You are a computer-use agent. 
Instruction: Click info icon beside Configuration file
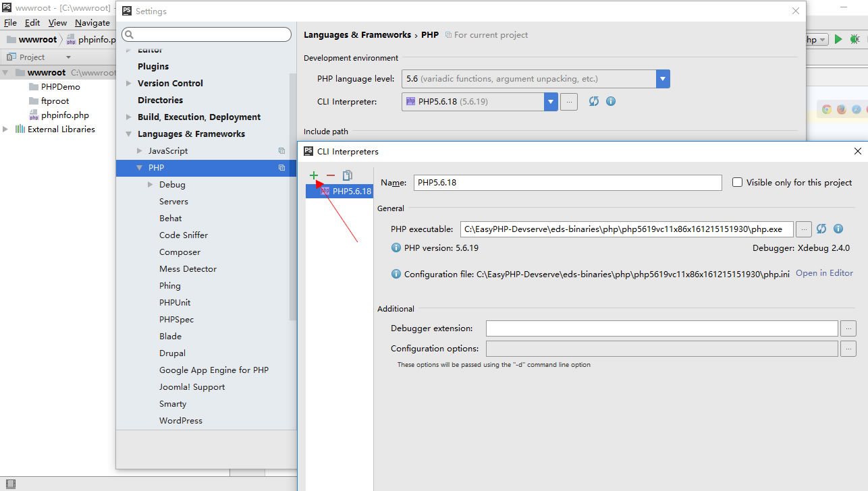click(396, 274)
